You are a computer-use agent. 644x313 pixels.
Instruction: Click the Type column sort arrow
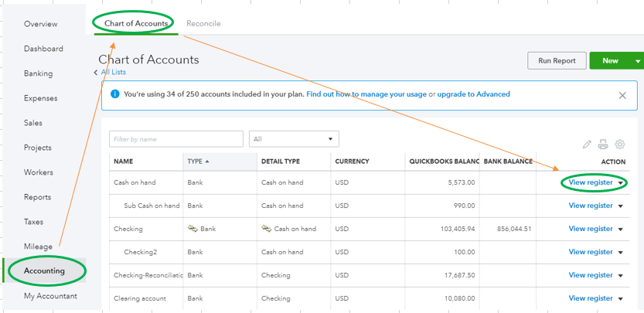(x=207, y=162)
